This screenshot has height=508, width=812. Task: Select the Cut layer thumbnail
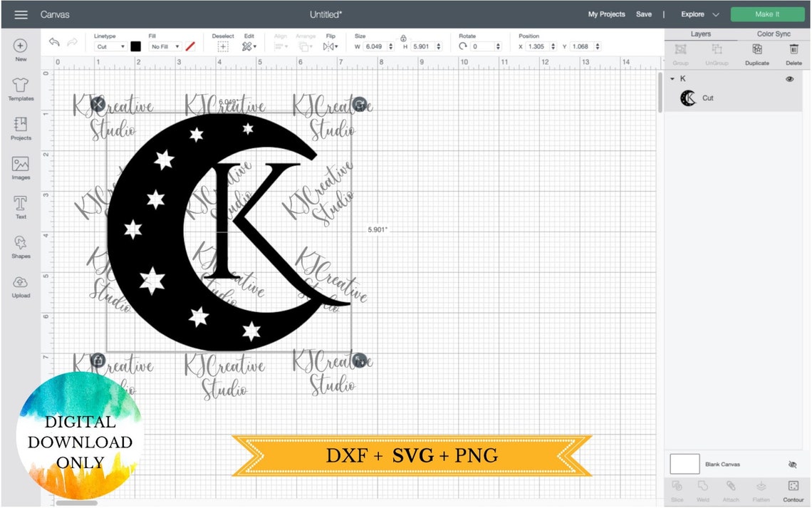[x=688, y=98]
